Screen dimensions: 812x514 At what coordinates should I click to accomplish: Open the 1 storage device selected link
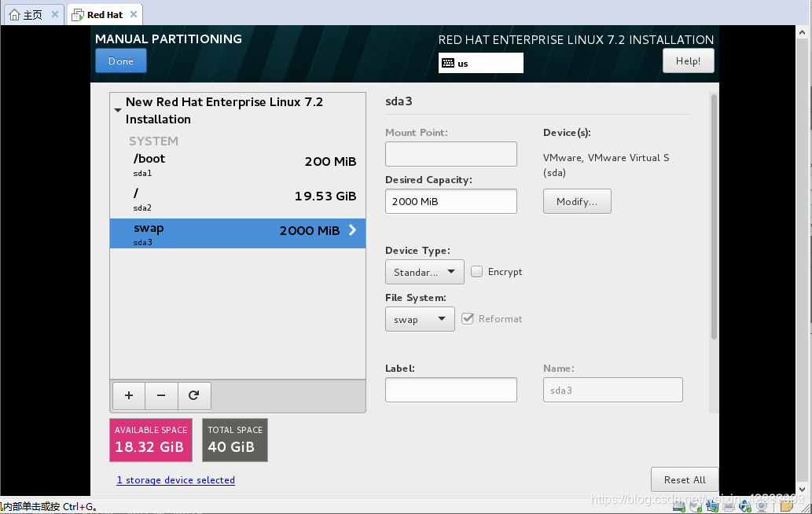click(x=175, y=480)
